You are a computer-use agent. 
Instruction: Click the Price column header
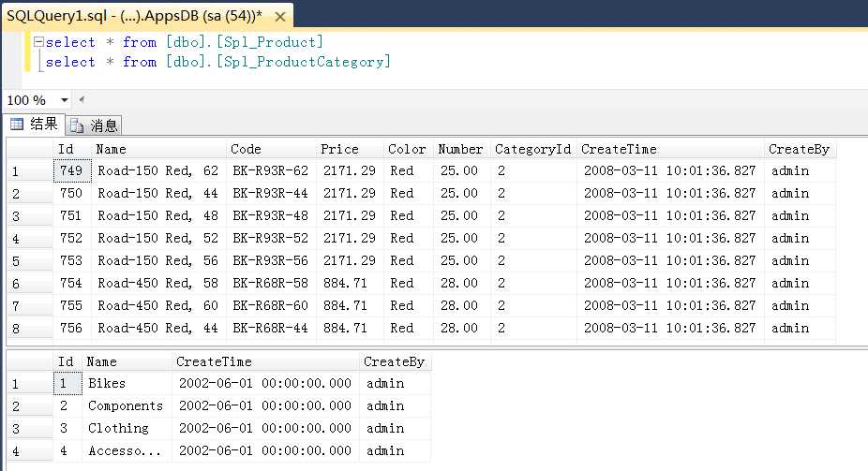click(x=338, y=149)
